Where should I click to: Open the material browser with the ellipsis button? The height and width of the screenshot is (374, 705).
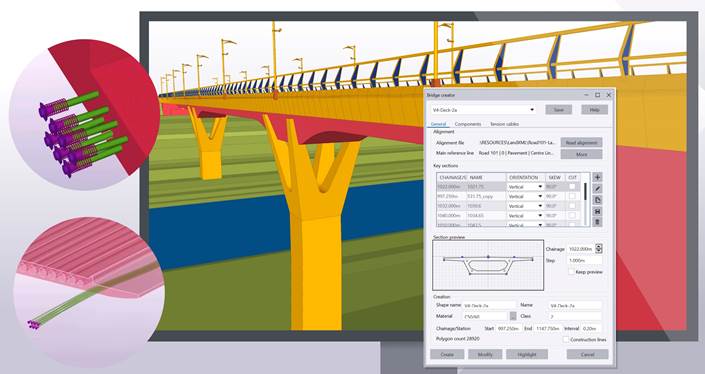[x=513, y=316]
